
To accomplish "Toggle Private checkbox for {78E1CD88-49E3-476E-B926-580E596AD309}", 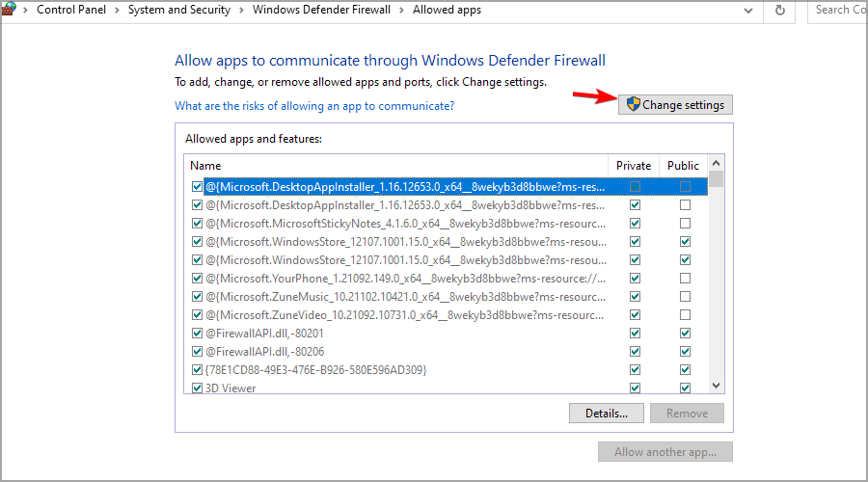I will [x=635, y=369].
